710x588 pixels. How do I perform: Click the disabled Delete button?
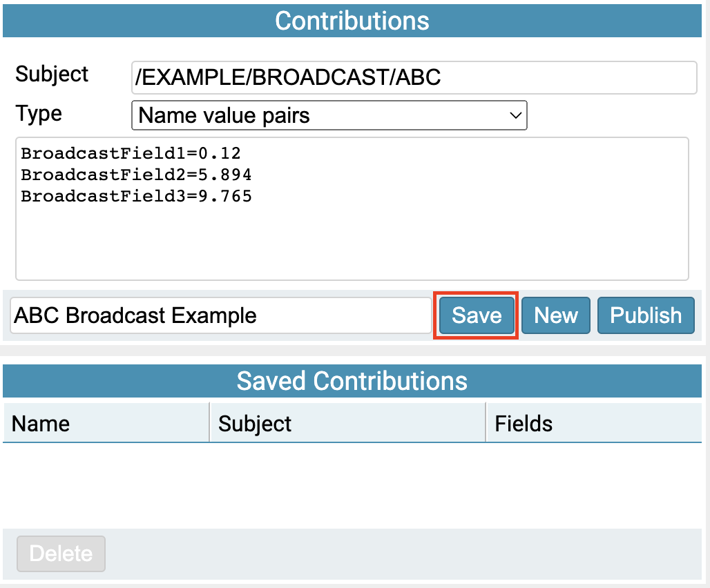61,553
